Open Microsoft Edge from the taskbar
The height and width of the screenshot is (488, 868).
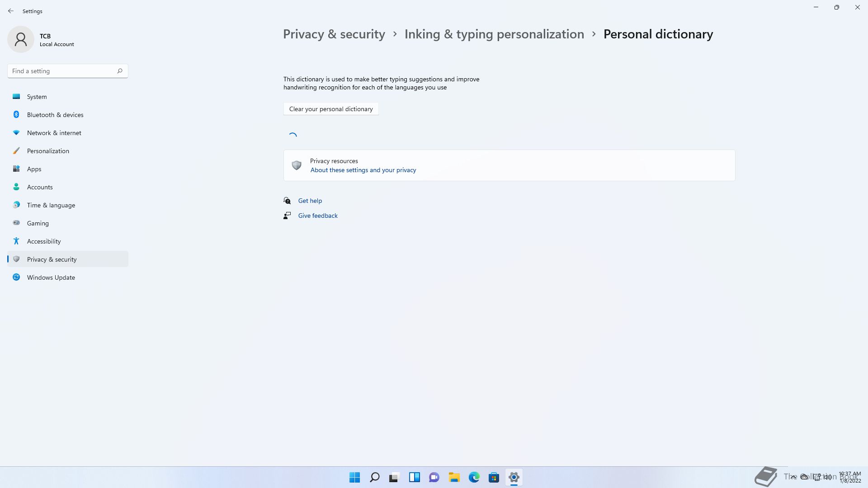pyautogui.click(x=474, y=477)
